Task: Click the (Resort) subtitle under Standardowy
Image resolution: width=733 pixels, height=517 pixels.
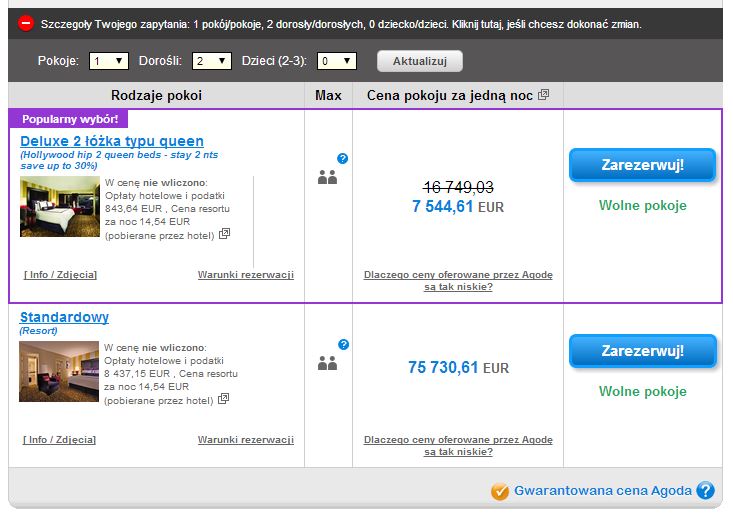Action: point(38,331)
